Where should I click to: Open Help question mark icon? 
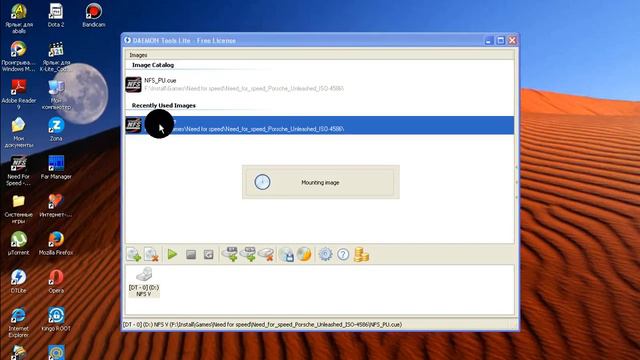point(343,254)
